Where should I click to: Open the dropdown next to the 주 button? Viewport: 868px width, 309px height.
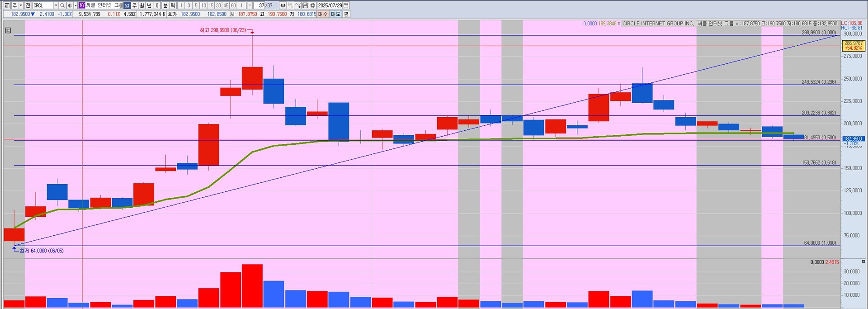[21, 5]
